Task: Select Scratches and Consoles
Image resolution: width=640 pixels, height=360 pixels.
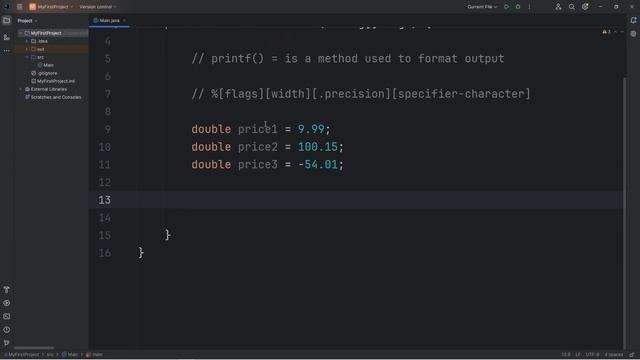Action: coord(53,97)
